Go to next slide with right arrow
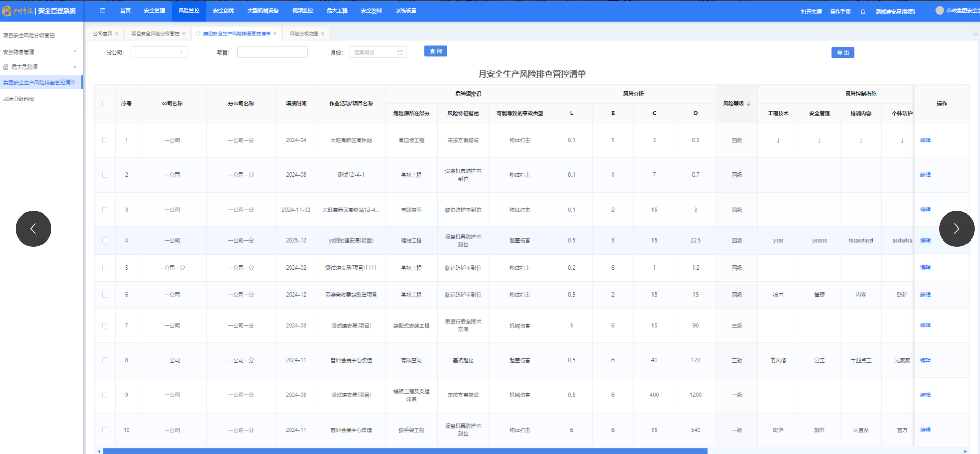Screen dimensions: 980x454 point(956,229)
